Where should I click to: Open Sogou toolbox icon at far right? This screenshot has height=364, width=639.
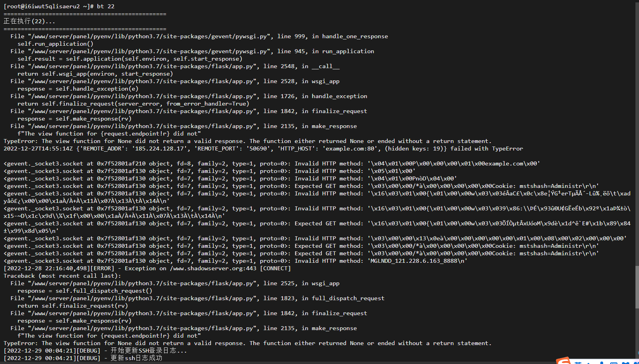coord(636,363)
